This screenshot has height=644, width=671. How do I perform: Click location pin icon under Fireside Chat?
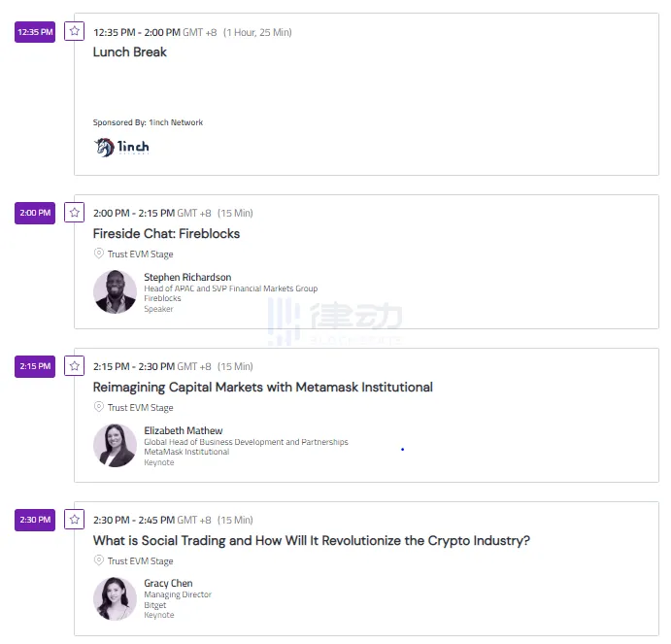coord(98,254)
